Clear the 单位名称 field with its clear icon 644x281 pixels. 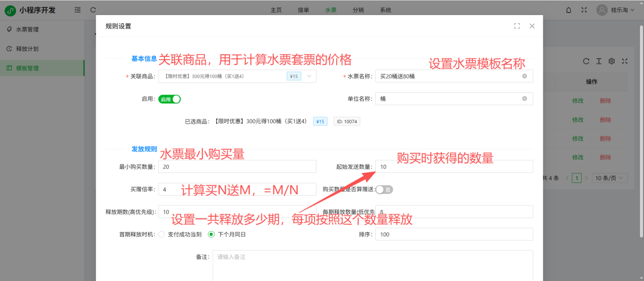(524, 99)
